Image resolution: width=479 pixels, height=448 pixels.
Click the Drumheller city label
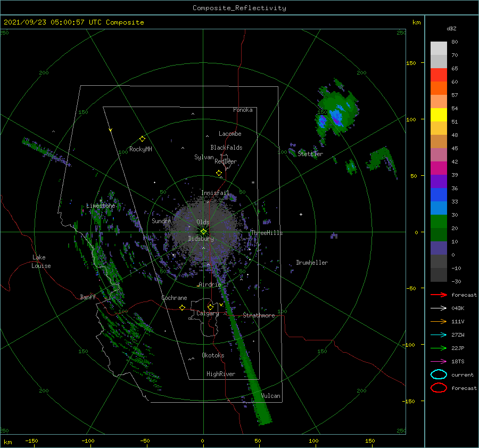(x=312, y=263)
